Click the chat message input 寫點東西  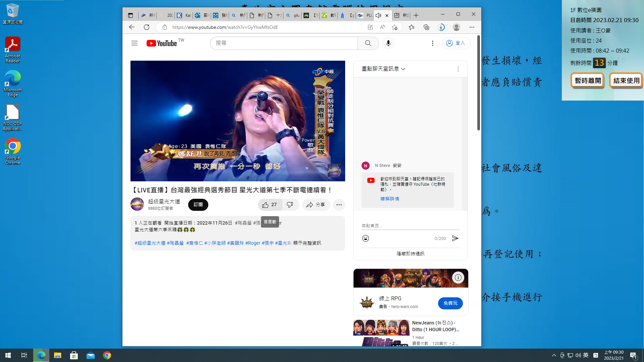tap(410, 226)
